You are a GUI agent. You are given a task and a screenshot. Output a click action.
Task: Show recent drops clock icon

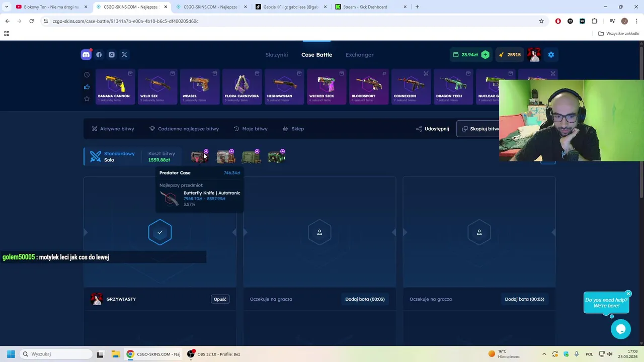coord(87,75)
